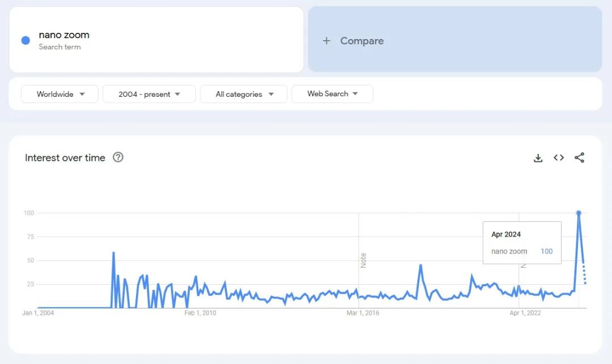Click the plus icon beside Compare
Viewport: 612px width, 364px height.
click(326, 41)
